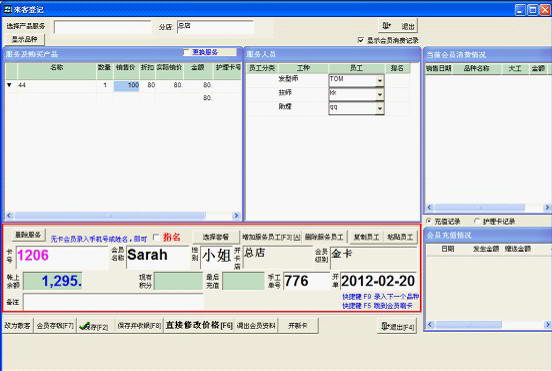Click the 工种 column header

303,68
